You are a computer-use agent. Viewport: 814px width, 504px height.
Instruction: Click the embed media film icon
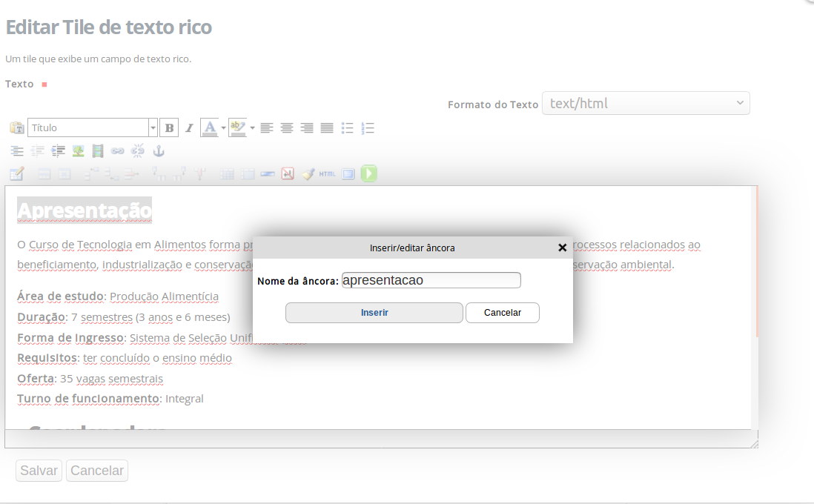pos(98,151)
